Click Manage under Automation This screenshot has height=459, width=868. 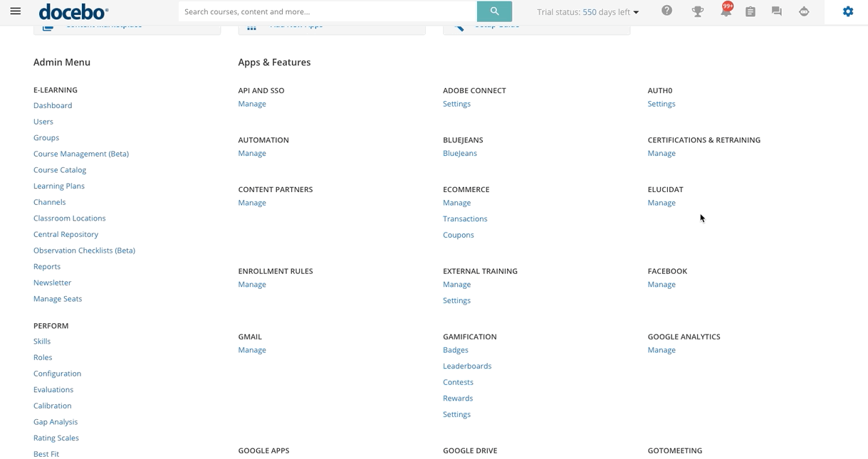click(252, 153)
